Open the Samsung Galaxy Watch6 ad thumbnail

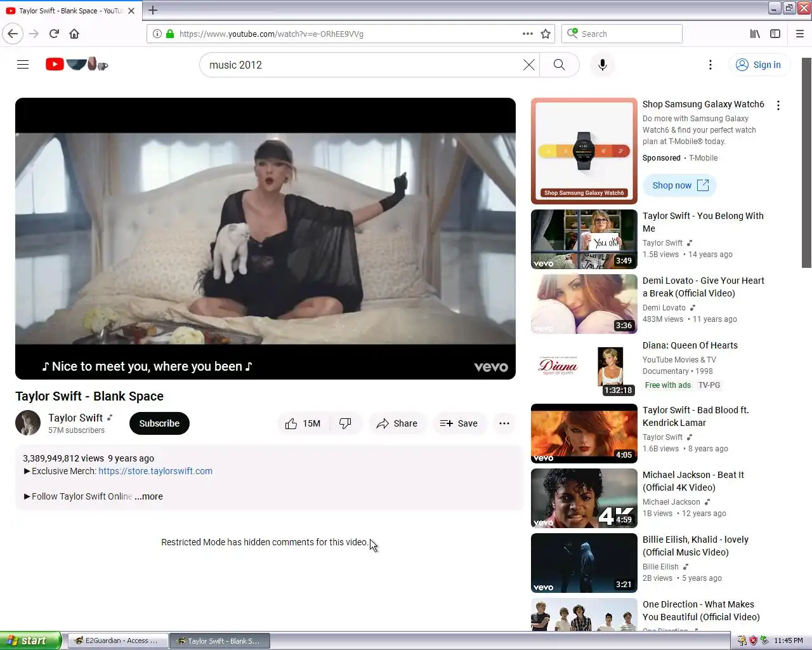(x=584, y=151)
